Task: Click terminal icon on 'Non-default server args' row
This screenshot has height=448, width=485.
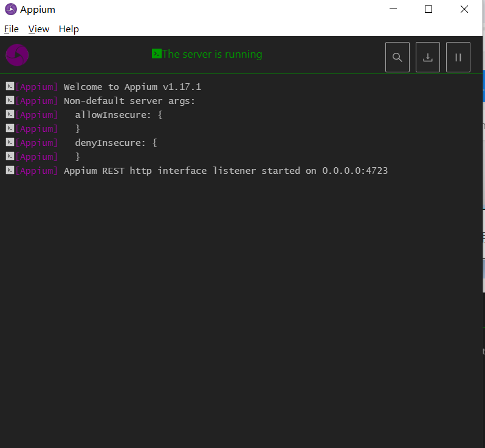Action: [x=10, y=100]
